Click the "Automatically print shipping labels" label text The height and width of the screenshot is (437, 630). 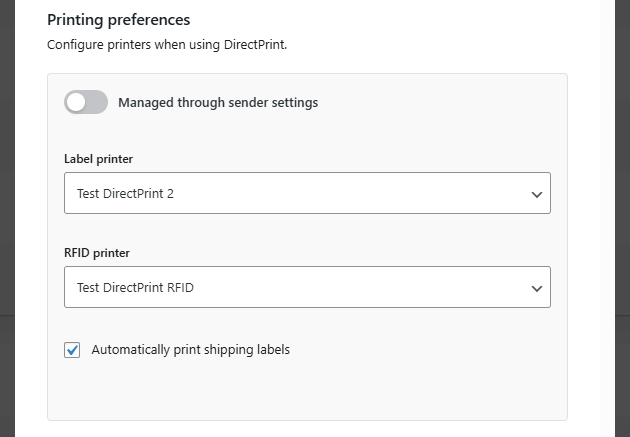(x=190, y=350)
